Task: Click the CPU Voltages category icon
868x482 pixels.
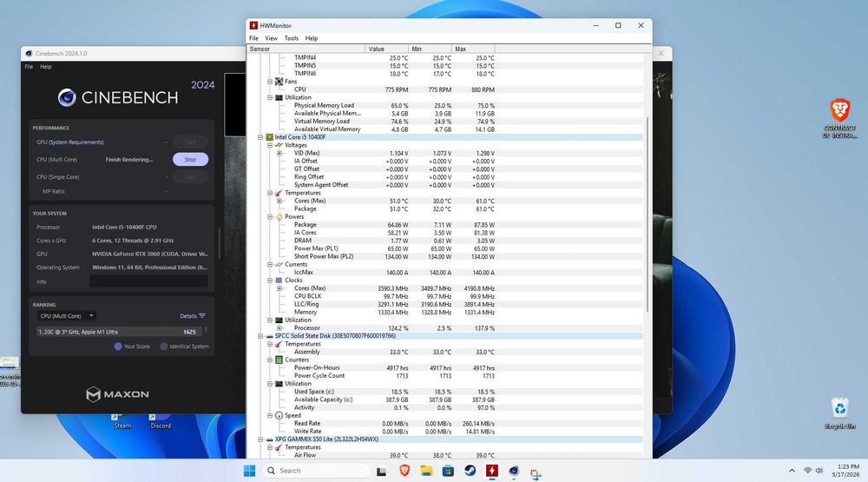Action: click(x=279, y=145)
